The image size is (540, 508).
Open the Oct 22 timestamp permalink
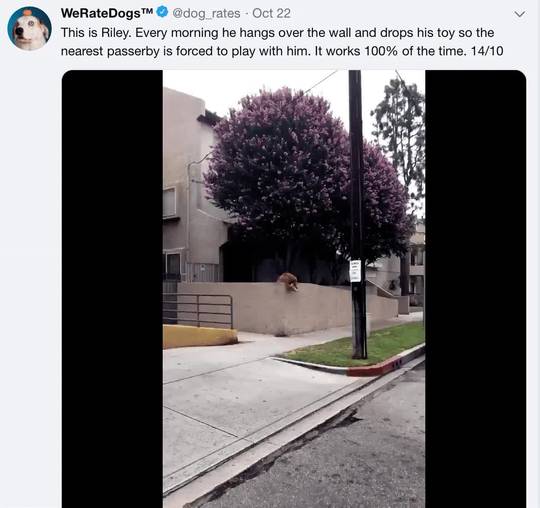[x=271, y=13]
